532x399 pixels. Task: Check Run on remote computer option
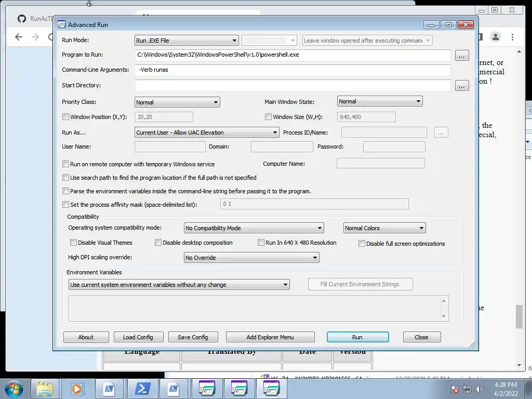tap(65, 164)
